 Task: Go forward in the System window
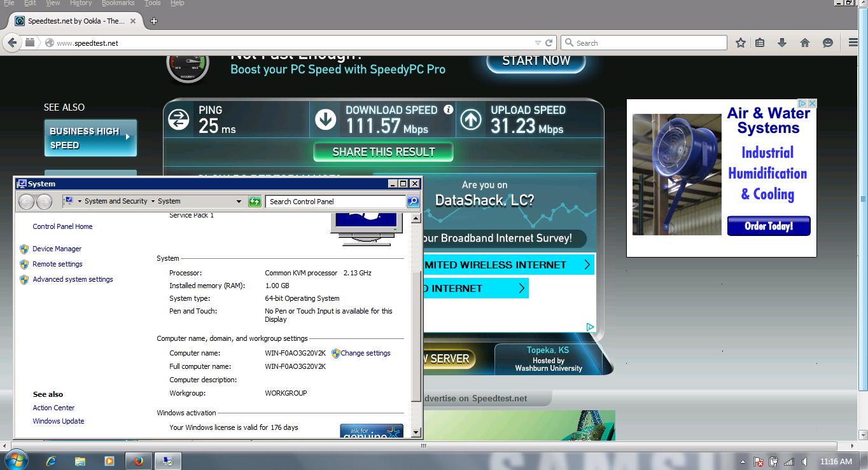tap(44, 202)
